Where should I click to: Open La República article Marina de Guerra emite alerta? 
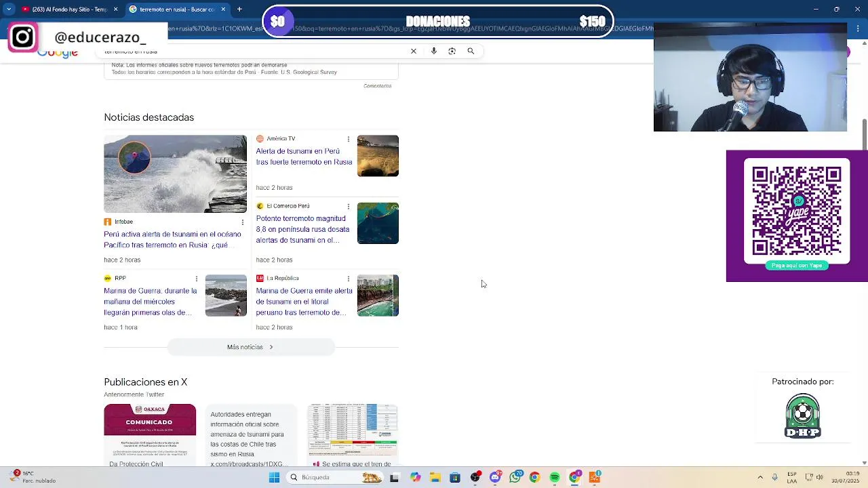[x=304, y=302]
